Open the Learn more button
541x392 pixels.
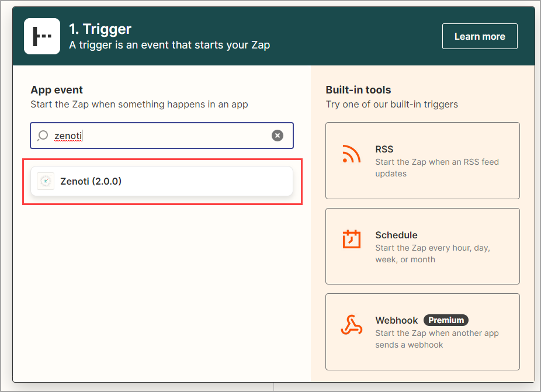[480, 36]
